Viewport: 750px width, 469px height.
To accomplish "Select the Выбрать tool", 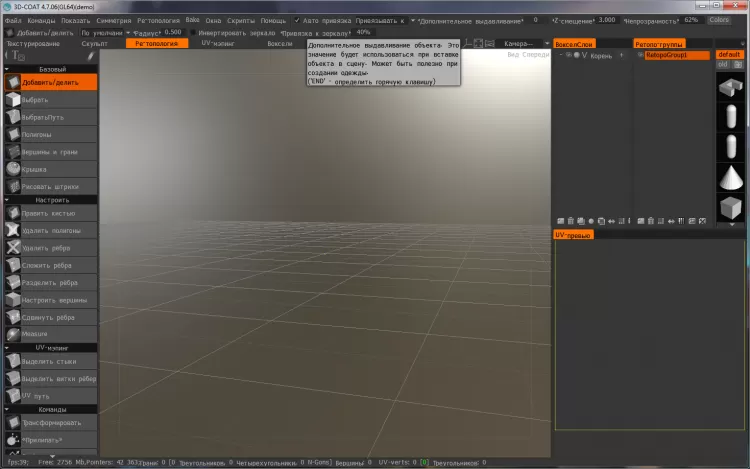I will (51, 100).
